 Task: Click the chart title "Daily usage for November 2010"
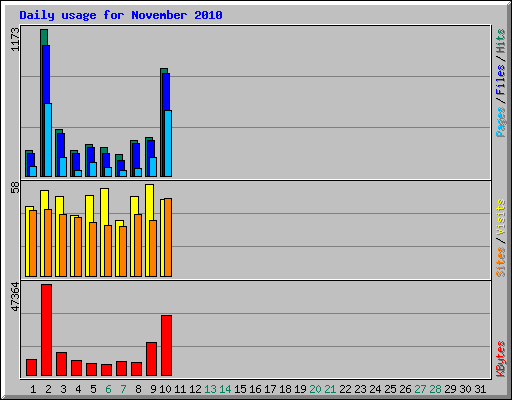coord(121,15)
